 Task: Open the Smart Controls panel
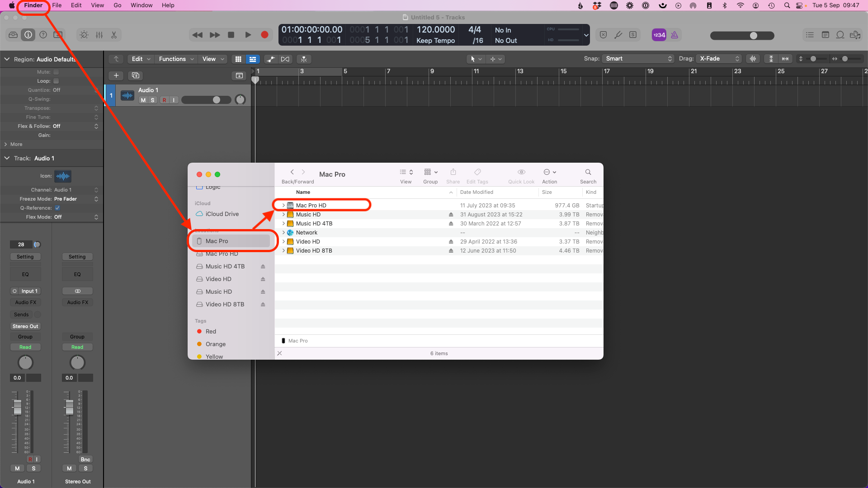point(84,34)
